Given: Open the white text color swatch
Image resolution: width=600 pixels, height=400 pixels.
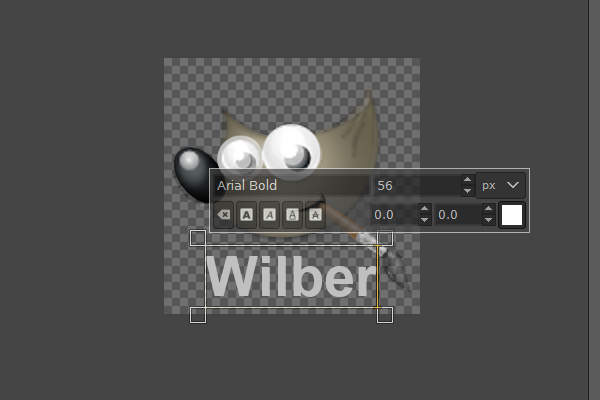Looking at the screenshot, I should point(512,215).
